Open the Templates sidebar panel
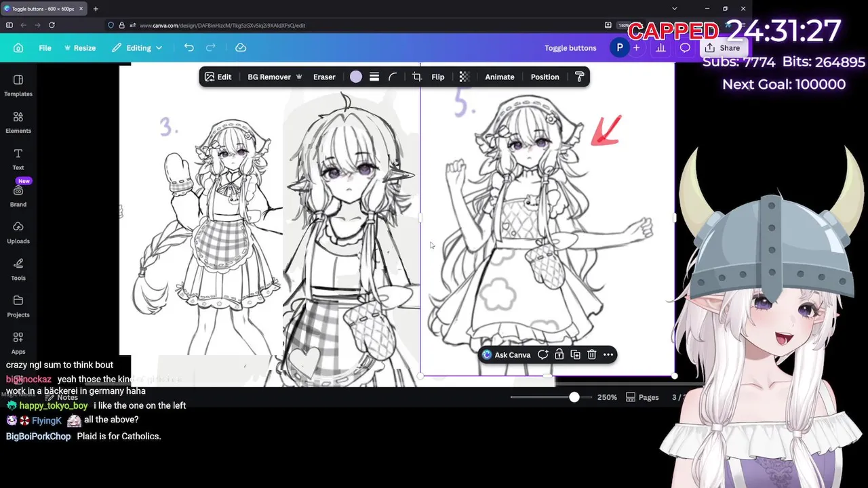This screenshot has width=868, height=488. [18, 85]
